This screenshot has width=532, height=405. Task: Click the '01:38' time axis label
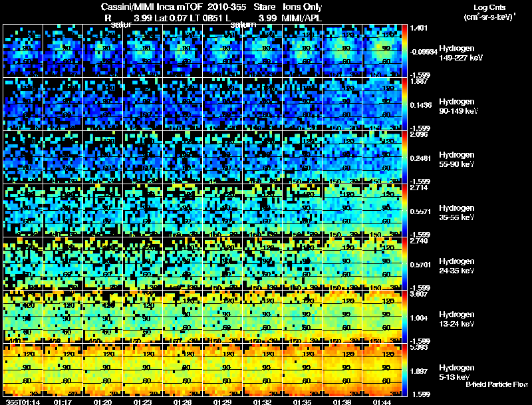(342, 402)
